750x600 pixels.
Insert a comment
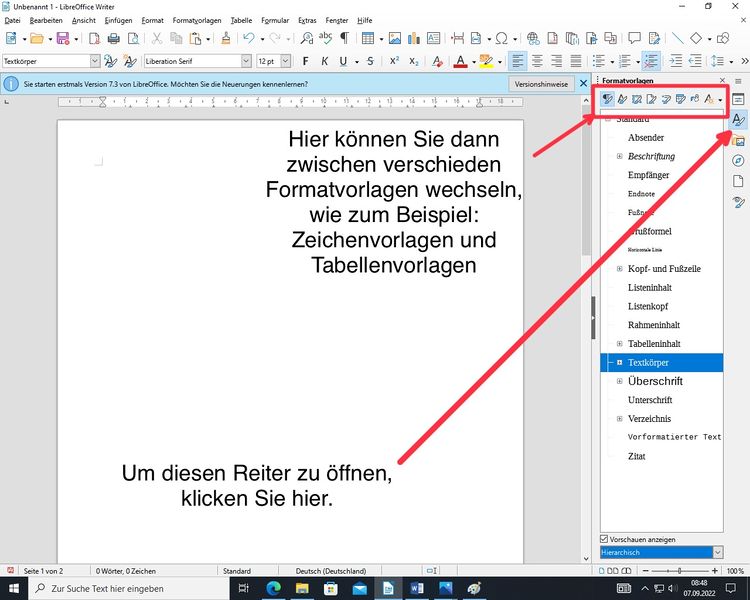[x=634, y=38]
